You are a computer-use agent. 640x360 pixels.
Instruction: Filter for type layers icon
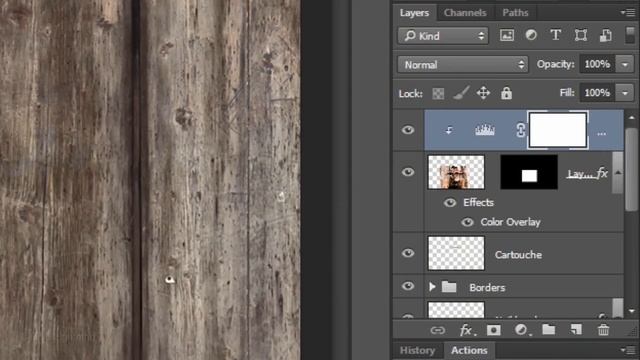pos(556,36)
